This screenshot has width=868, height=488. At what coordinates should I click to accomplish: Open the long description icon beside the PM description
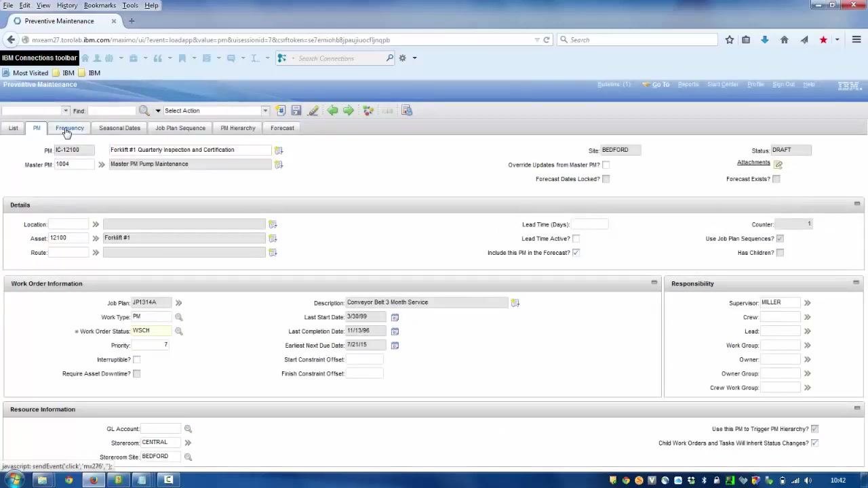pyautogui.click(x=278, y=150)
